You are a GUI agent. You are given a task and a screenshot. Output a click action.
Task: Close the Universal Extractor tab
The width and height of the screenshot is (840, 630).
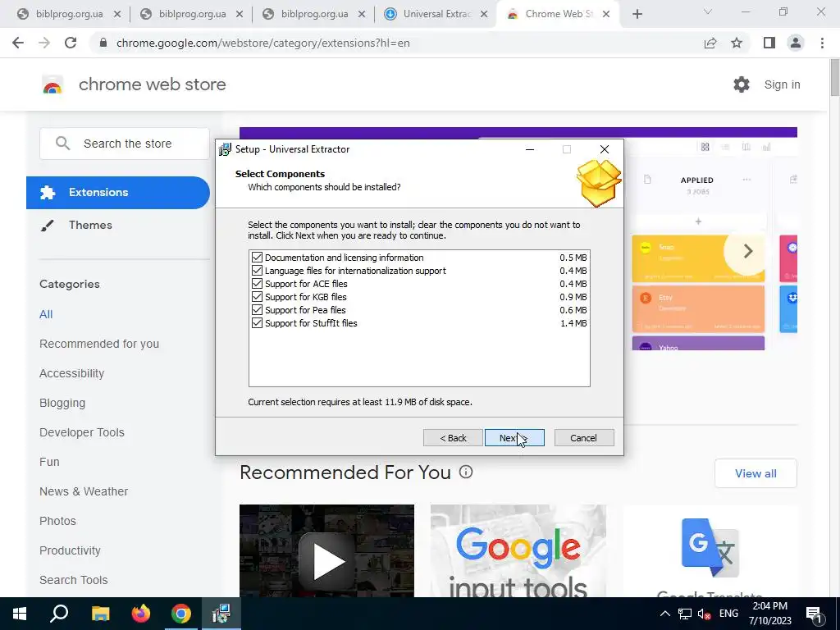484,15
